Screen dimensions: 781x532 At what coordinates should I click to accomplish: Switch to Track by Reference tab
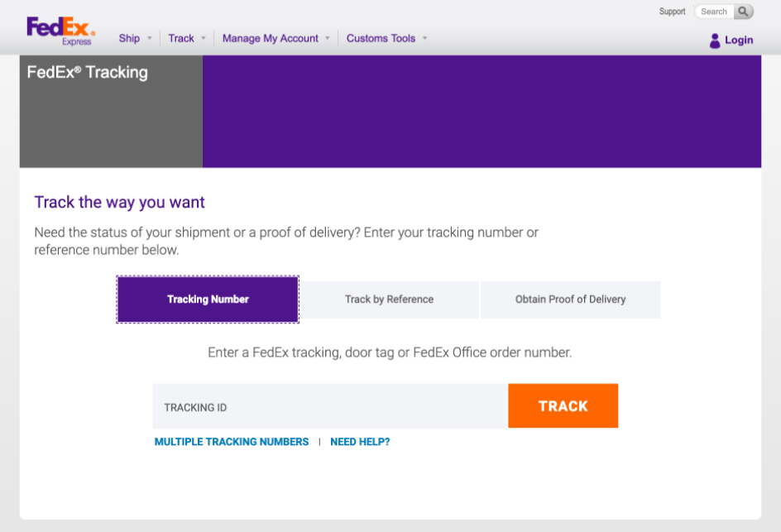[x=389, y=300]
